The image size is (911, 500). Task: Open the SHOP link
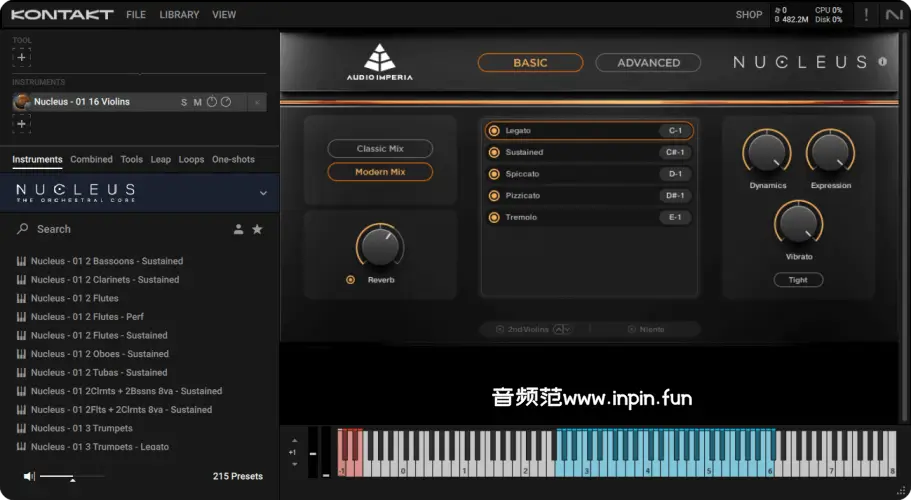748,15
